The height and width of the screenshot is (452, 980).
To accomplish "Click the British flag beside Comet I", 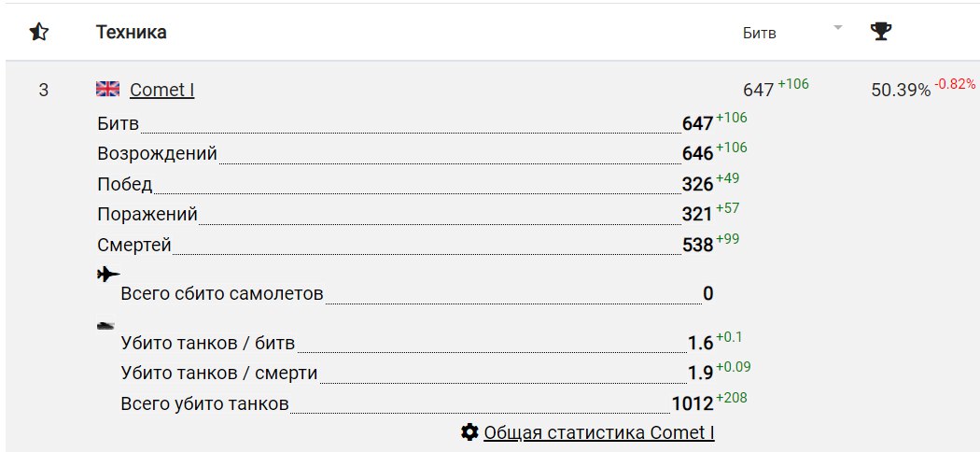I will pyautogui.click(x=108, y=90).
